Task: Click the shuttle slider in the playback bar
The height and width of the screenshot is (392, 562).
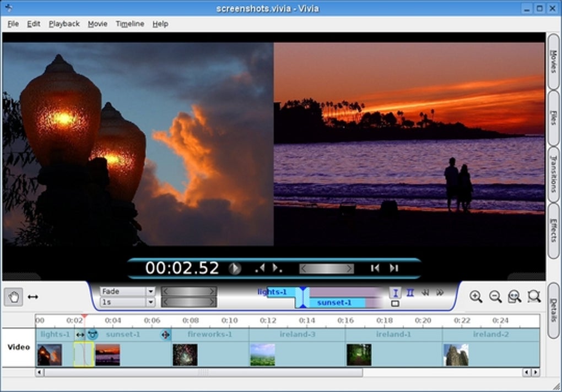Action: pos(326,268)
